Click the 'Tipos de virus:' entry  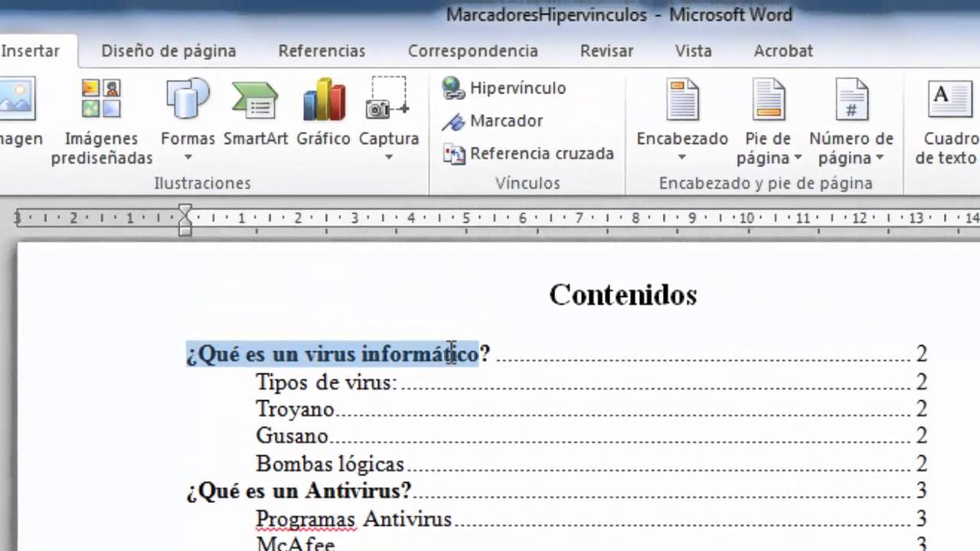(326, 382)
